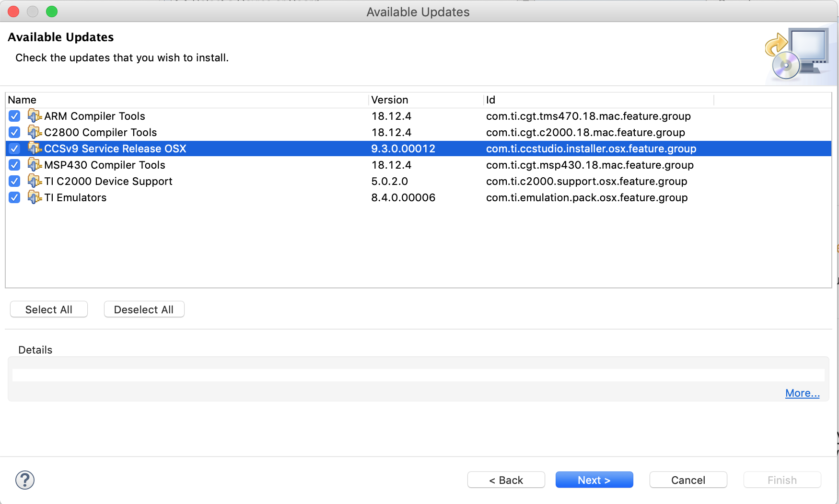Uncheck the TI Emulators checkbox
This screenshot has width=839, height=504.
[14, 197]
